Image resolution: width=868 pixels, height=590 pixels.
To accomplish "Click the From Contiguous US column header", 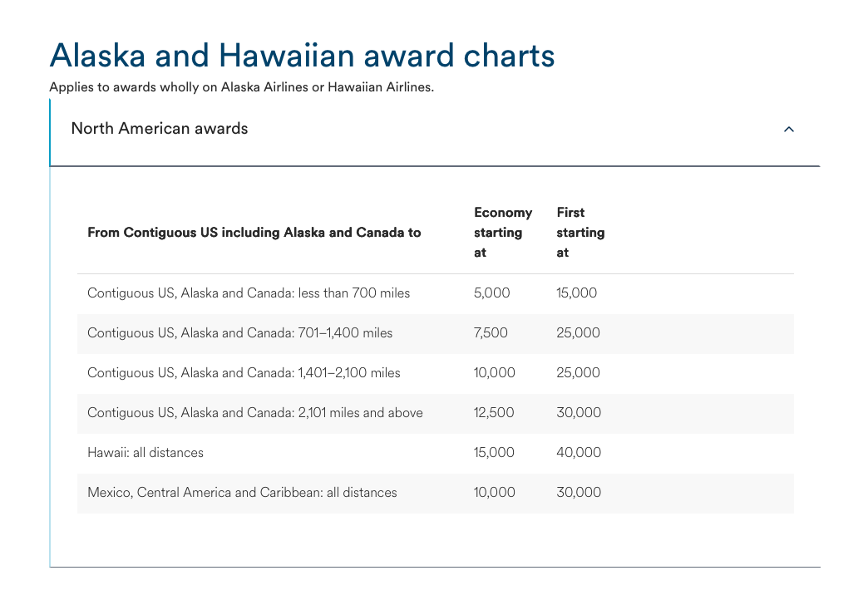I will click(254, 233).
